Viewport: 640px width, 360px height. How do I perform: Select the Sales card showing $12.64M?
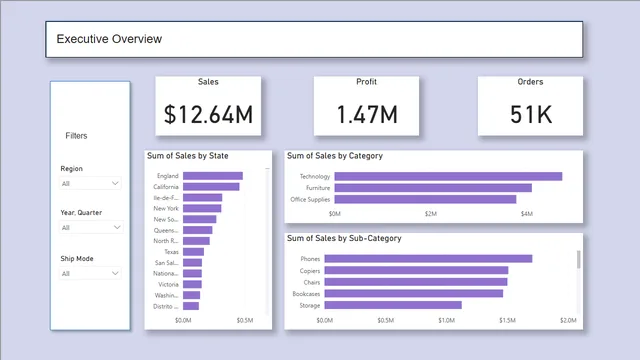click(208, 106)
